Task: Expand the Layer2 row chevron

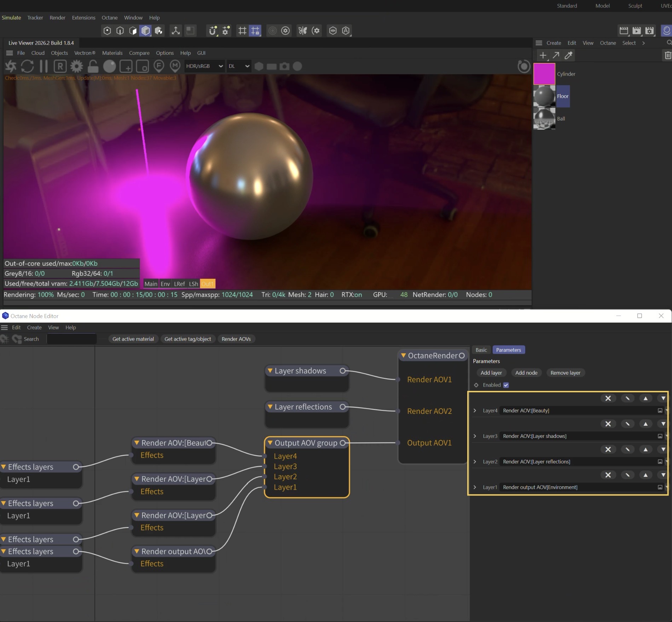Action: (475, 462)
